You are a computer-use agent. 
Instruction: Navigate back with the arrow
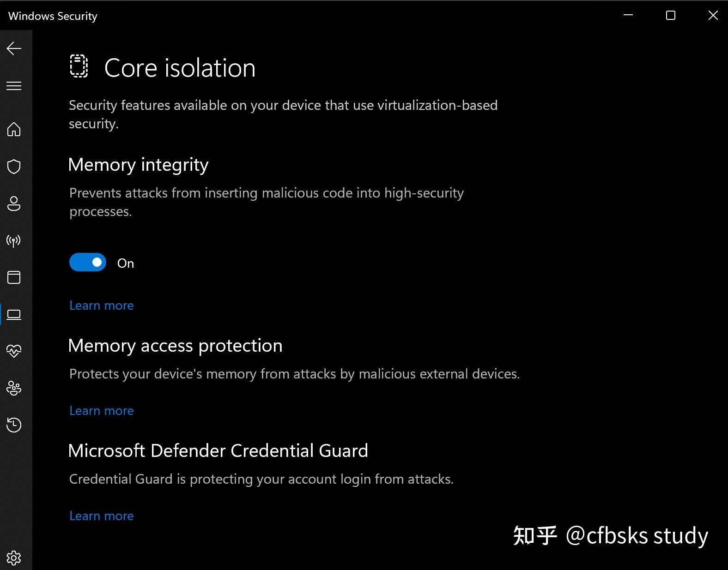pos(14,48)
